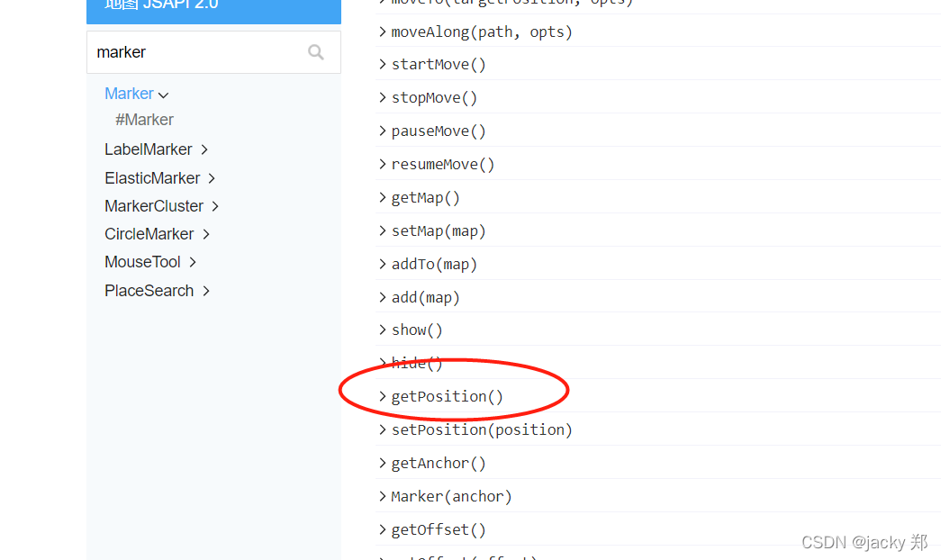The image size is (941, 560).
Task: Click the arrow beside getMap()
Action: coord(383,197)
